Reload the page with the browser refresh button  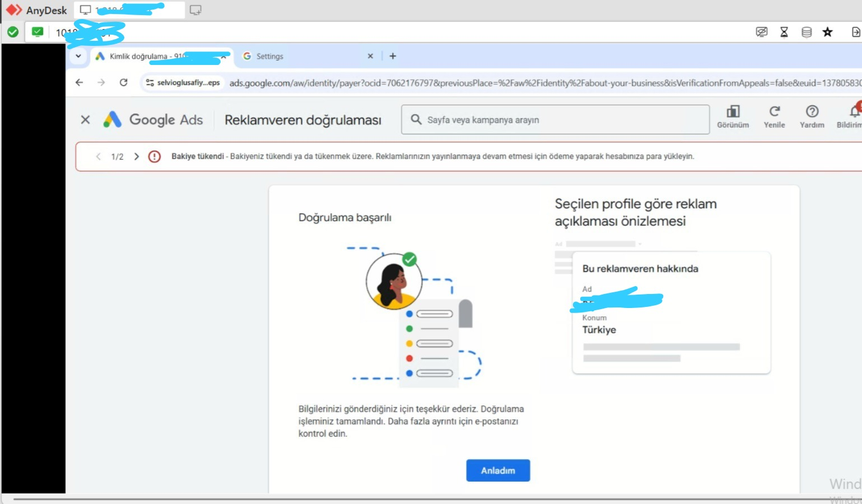pyautogui.click(x=123, y=82)
